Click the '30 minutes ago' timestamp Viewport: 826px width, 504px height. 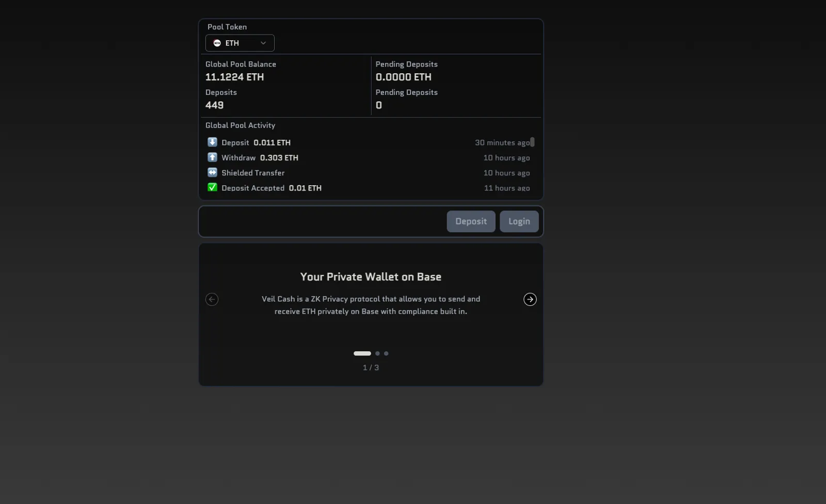pyautogui.click(x=502, y=143)
